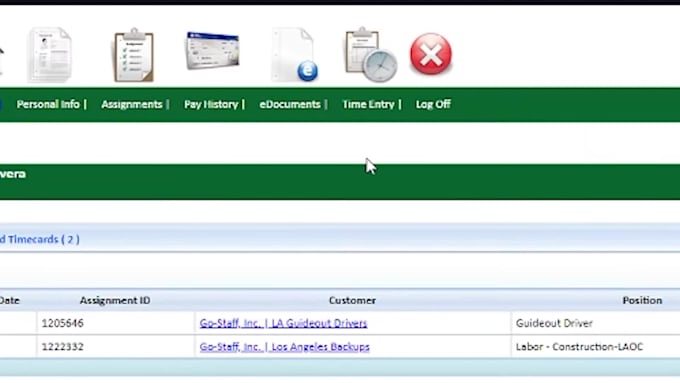Sort by the Customer column header

[x=352, y=300]
